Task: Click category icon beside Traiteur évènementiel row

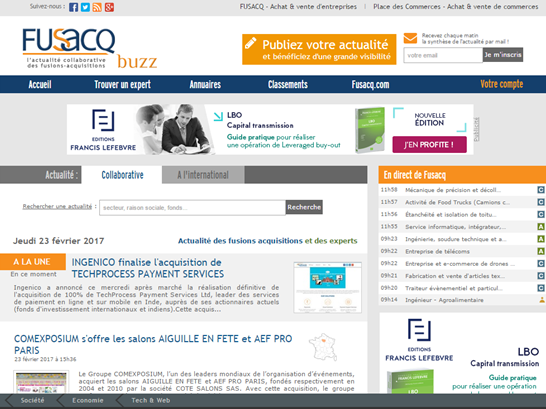Action: coord(541,288)
